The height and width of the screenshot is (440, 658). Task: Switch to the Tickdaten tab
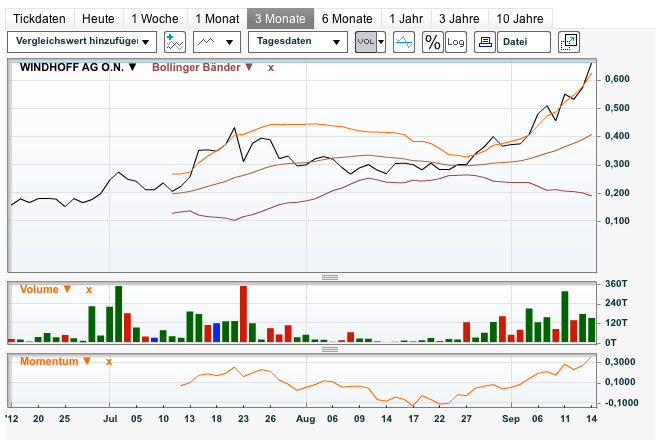tap(39, 19)
